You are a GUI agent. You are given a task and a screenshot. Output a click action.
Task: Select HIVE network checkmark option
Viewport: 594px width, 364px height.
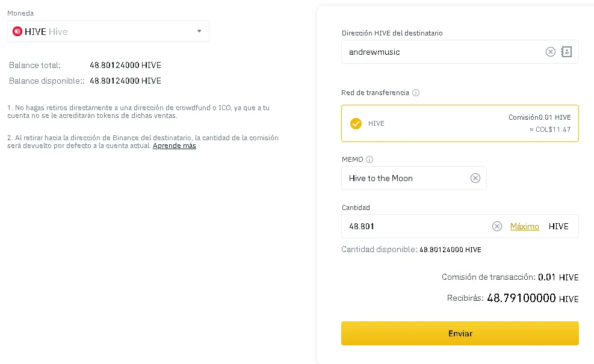356,123
